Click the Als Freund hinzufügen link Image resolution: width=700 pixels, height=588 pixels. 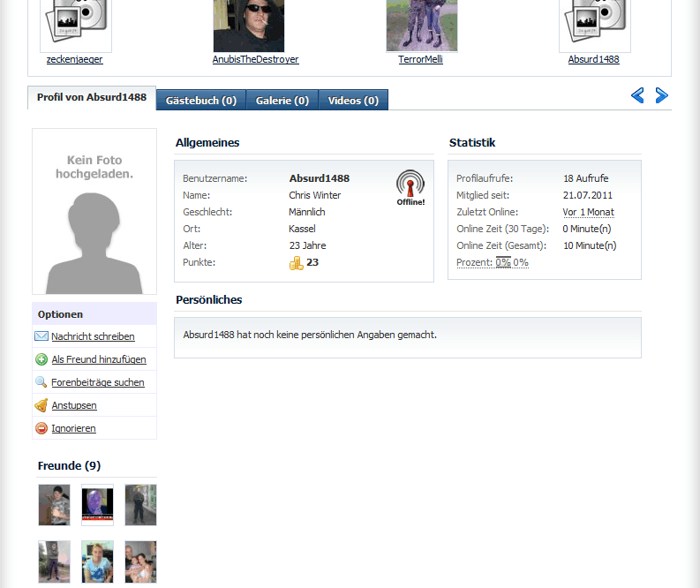99,360
